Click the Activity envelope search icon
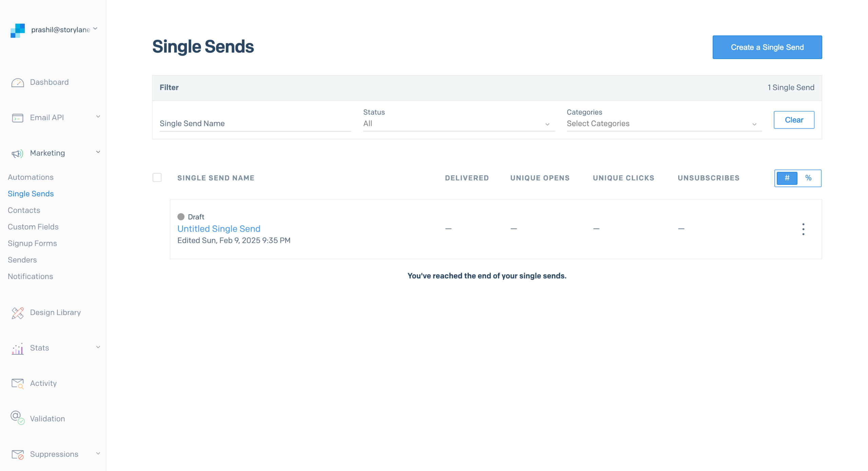 (18, 384)
